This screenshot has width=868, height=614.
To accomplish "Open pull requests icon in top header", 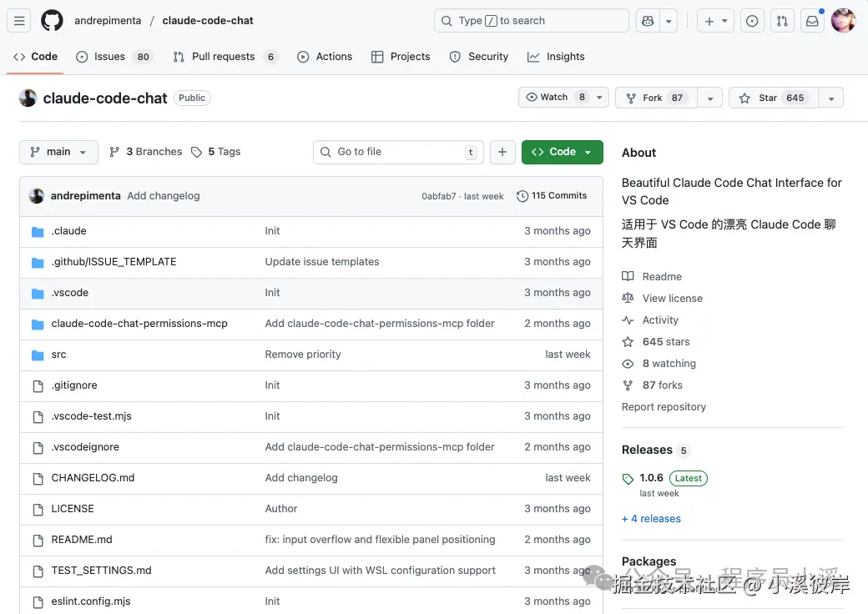I will click(782, 21).
